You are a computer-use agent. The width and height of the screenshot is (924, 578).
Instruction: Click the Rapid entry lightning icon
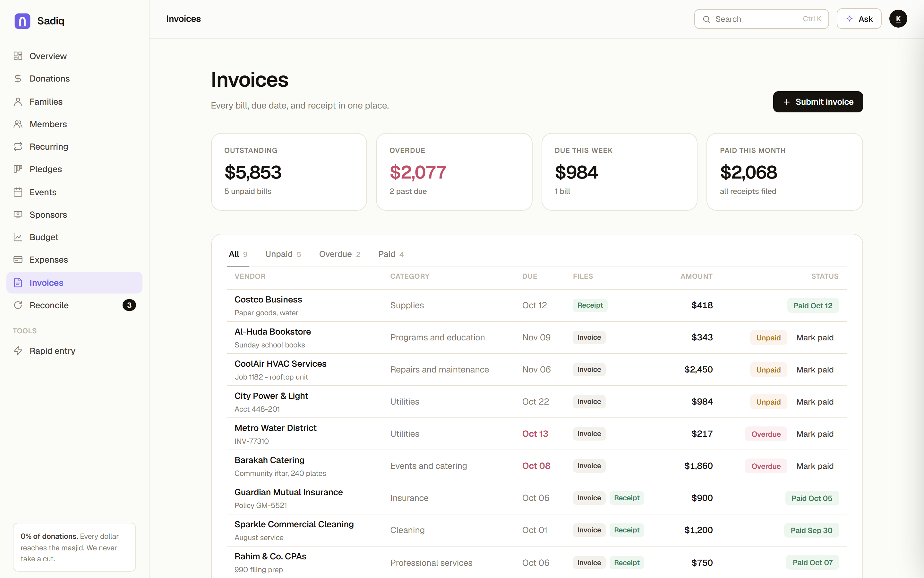click(x=18, y=351)
